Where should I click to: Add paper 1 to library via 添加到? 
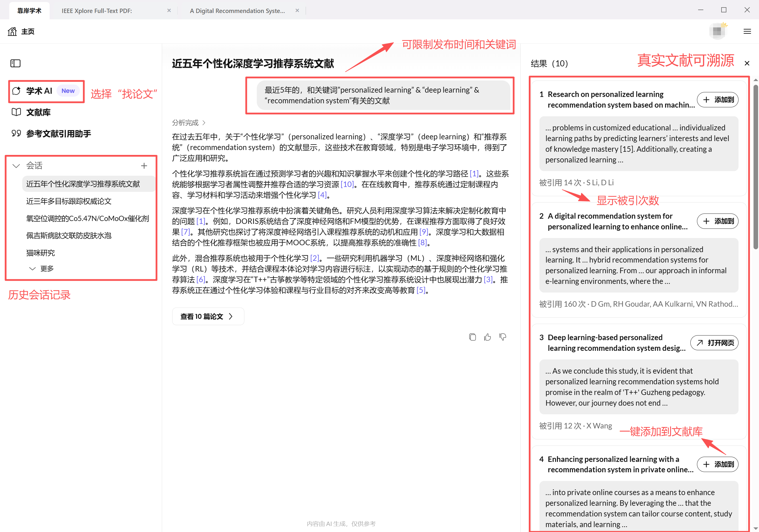click(717, 100)
